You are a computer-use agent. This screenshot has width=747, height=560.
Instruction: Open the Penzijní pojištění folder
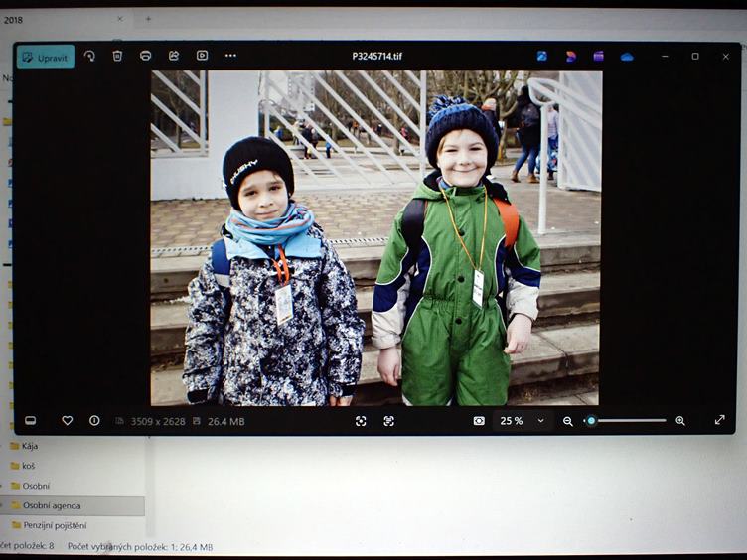click(55, 525)
